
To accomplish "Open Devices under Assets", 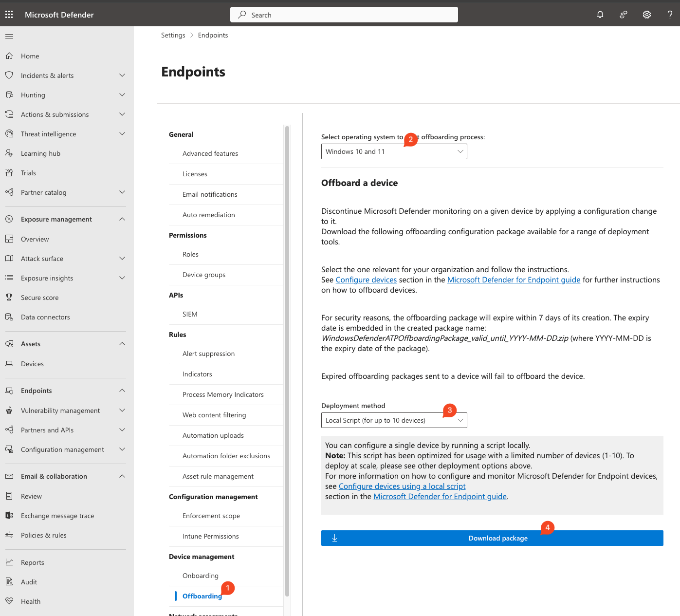I will (x=32, y=363).
